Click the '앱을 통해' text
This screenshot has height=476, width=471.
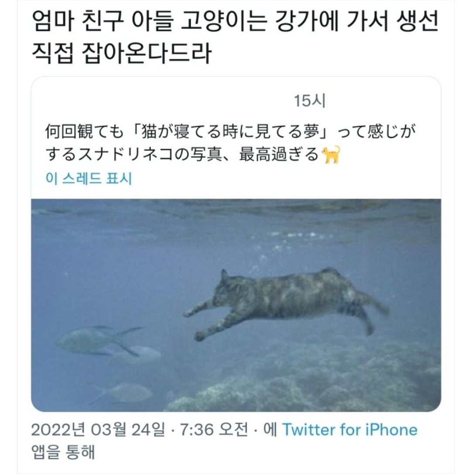click(64, 452)
